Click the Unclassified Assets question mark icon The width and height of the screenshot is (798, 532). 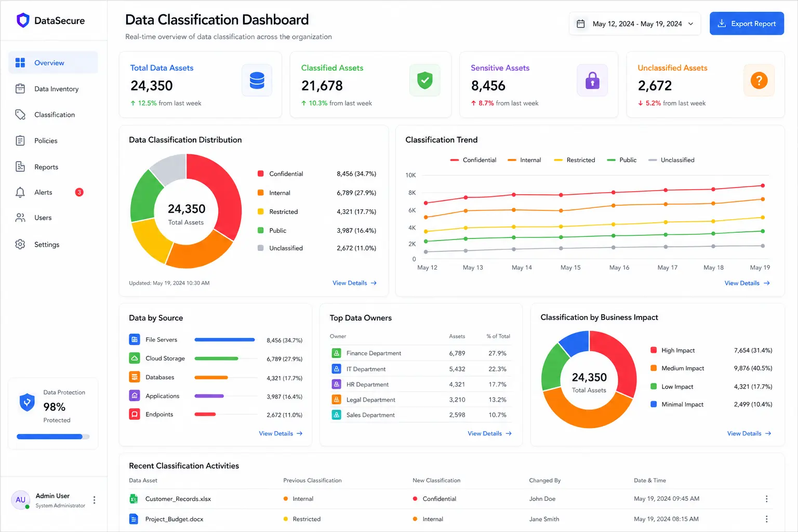(x=759, y=81)
